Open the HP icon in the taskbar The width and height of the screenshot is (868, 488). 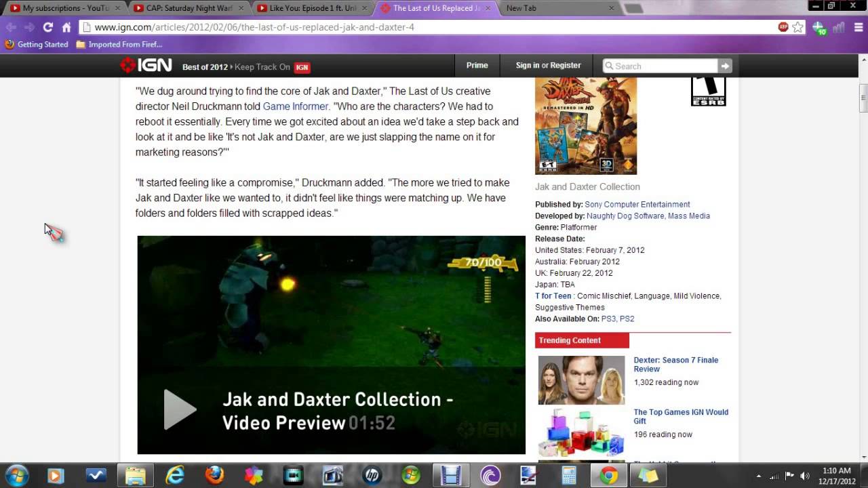pos(372,476)
